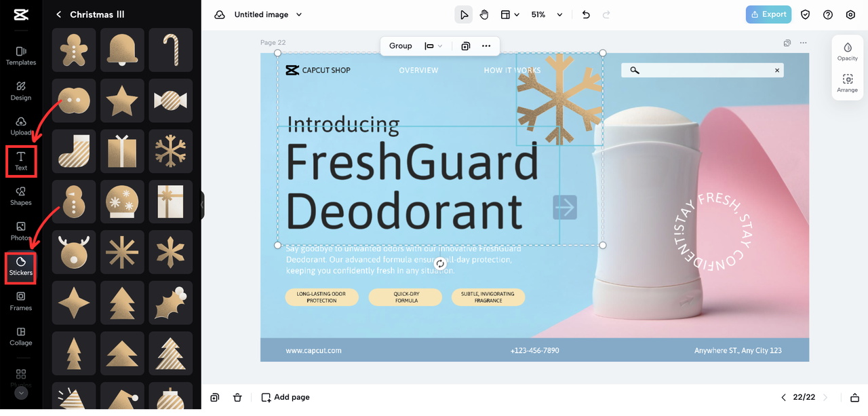Click the QUICK-DRY FORMULA pill on canvas
The height and width of the screenshot is (416, 868).
tap(406, 297)
